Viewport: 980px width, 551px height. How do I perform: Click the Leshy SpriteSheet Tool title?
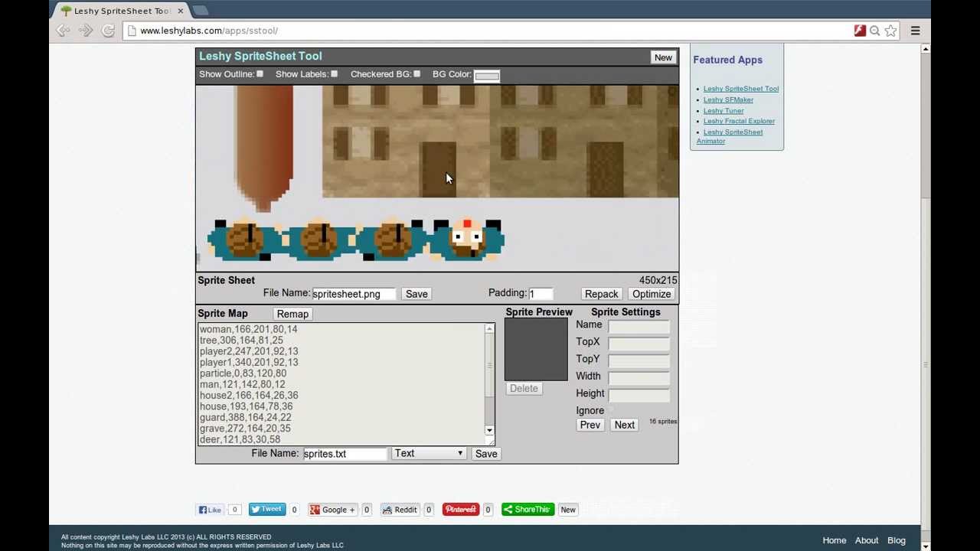(260, 56)
